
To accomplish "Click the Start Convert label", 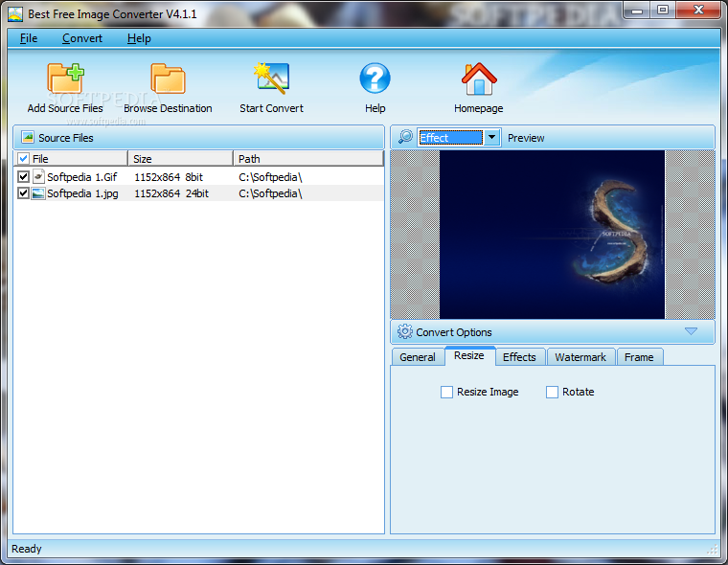I will click(x=272, y=108).
